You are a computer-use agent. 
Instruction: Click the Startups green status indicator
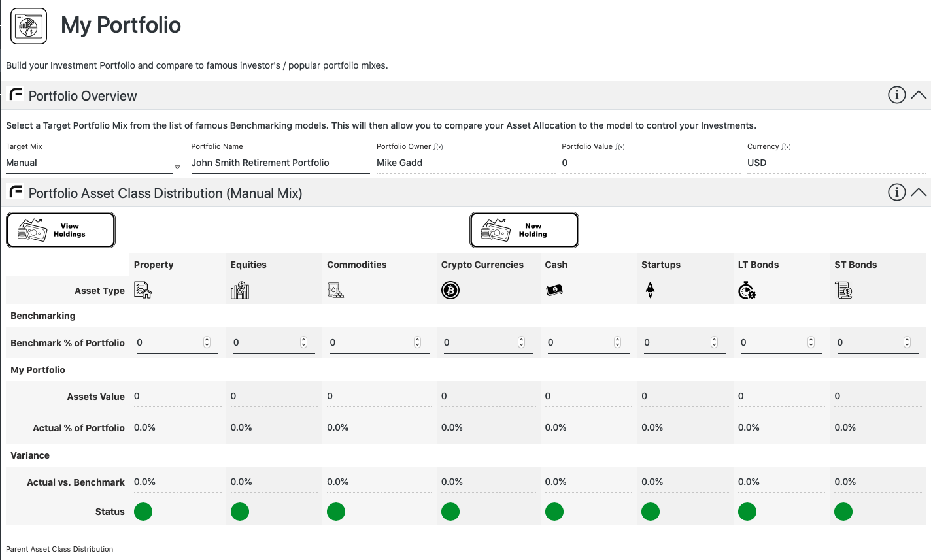click(x=651, y=512)
